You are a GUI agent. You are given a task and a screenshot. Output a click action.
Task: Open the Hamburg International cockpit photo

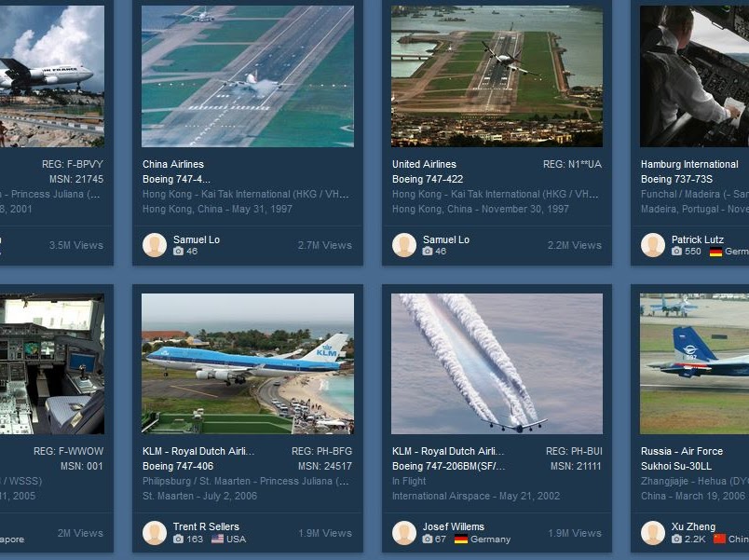click(695, 76)
